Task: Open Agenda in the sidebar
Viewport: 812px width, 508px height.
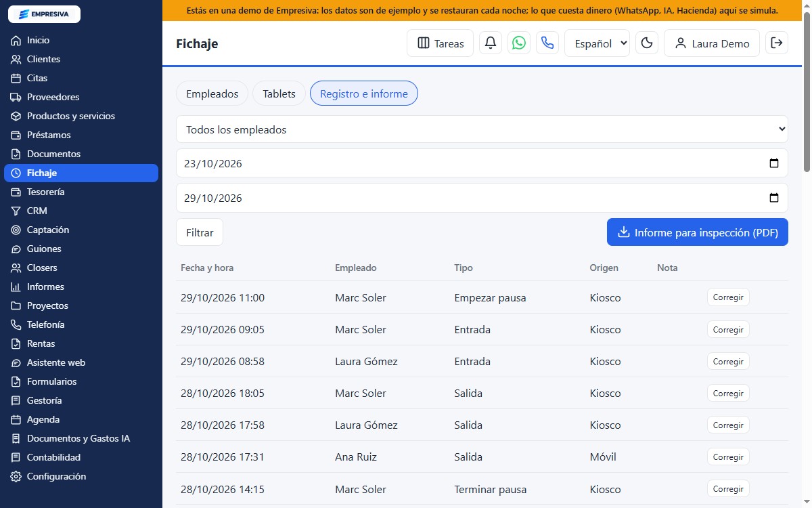Action: point(81,420)
